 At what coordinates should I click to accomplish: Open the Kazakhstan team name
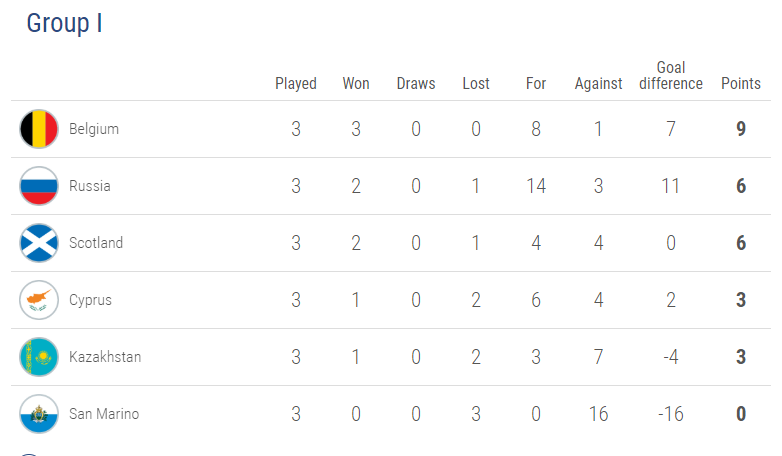(x=105, y=357)
